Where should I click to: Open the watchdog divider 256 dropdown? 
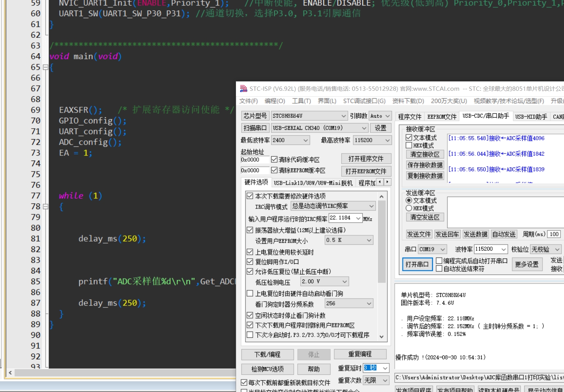pyautogui.click(x=349, y=303)
